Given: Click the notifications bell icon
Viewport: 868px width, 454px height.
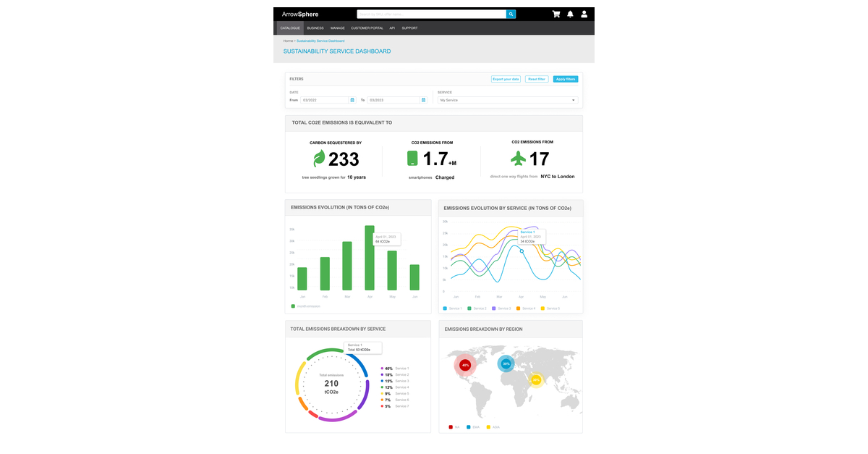Looking at the screenshot, I should coord(570,14).
